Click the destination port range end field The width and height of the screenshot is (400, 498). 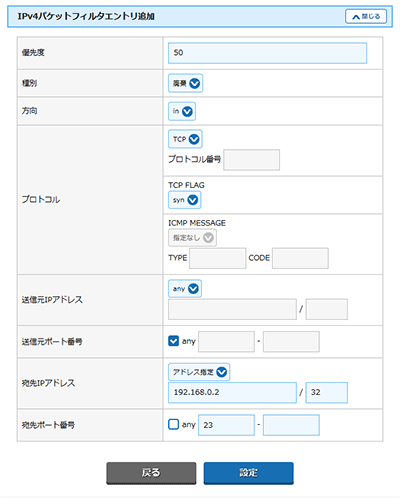click(291, 425)
